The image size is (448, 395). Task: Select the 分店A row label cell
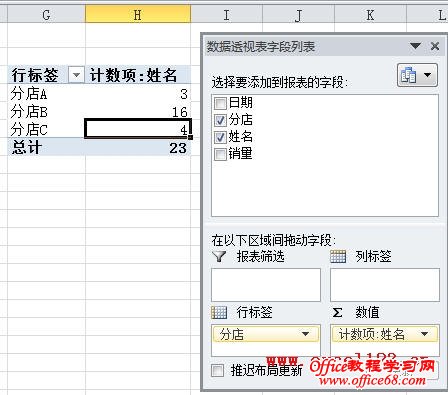[x=46, y=93]
